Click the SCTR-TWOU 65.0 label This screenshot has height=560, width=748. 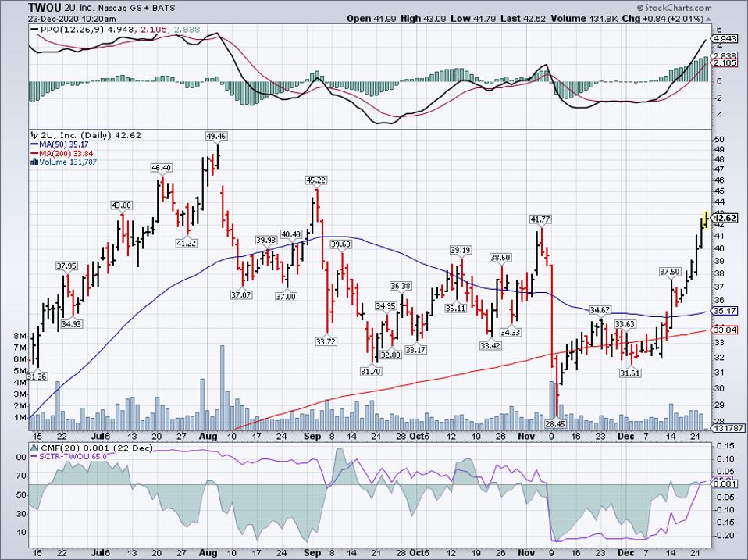(73, 456)
